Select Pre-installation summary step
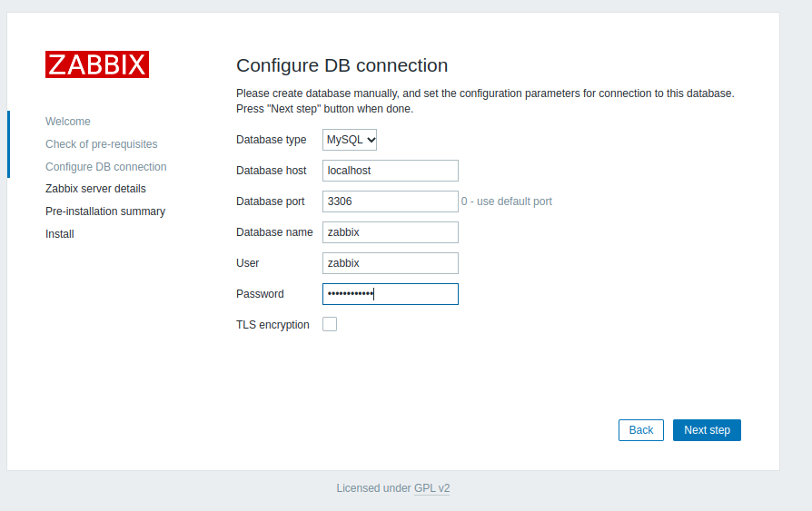This screenshot has height=511, width=812. [x=105, y=211]
